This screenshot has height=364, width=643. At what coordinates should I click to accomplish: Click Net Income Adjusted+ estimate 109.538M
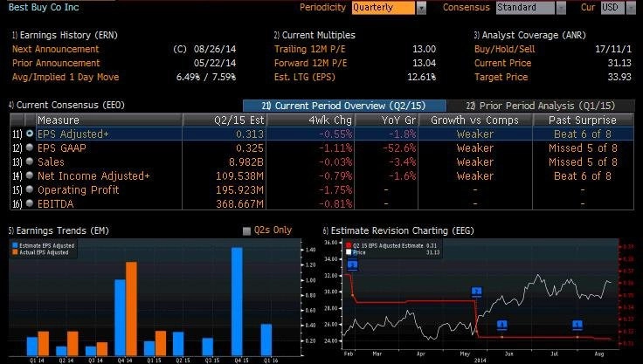click(x=240, y=175)
